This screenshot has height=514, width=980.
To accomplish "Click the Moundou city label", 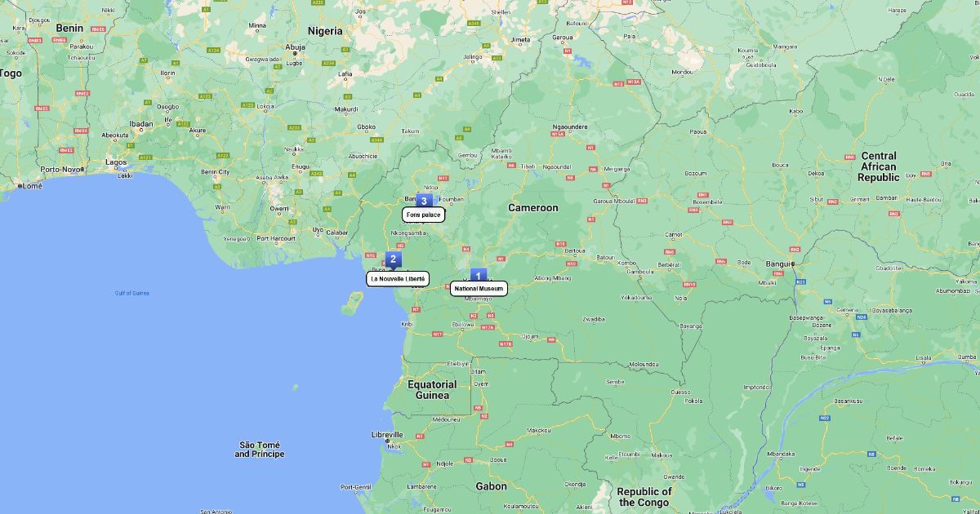I will 682,72.
